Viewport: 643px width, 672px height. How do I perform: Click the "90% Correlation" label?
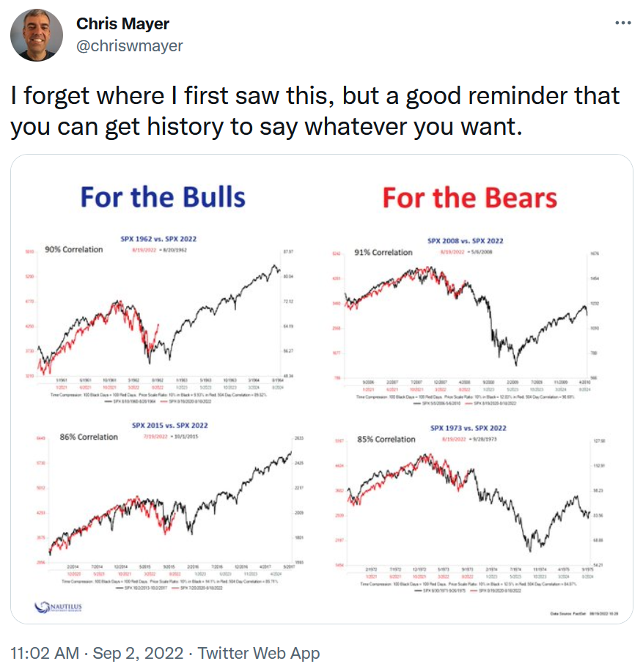[x=74, y=249]
